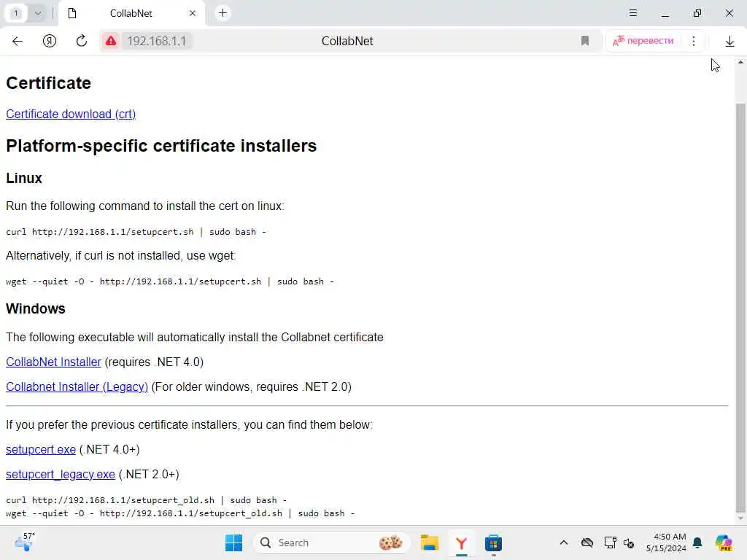Click the vertical scrollbar thumb
Image resolution: width=747 pixels, height=560 pixels.
pos(740,307)
